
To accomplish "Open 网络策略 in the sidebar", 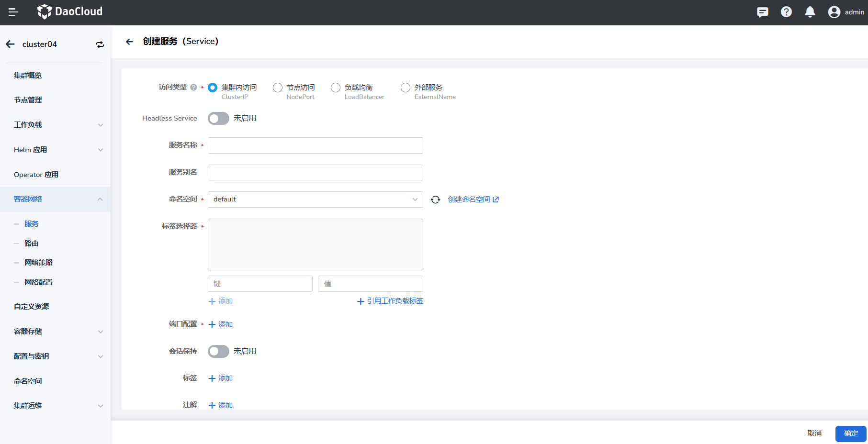I will [x=38, y=263].
